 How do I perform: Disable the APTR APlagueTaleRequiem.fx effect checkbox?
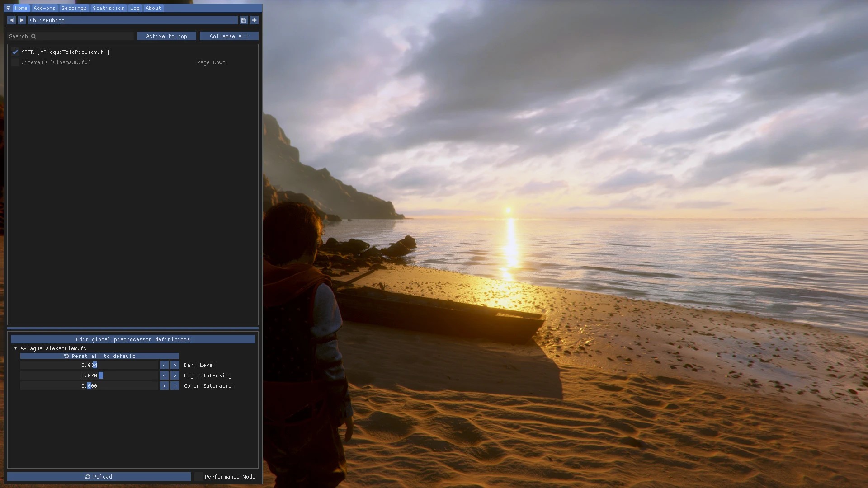click(x=15, y=52)
